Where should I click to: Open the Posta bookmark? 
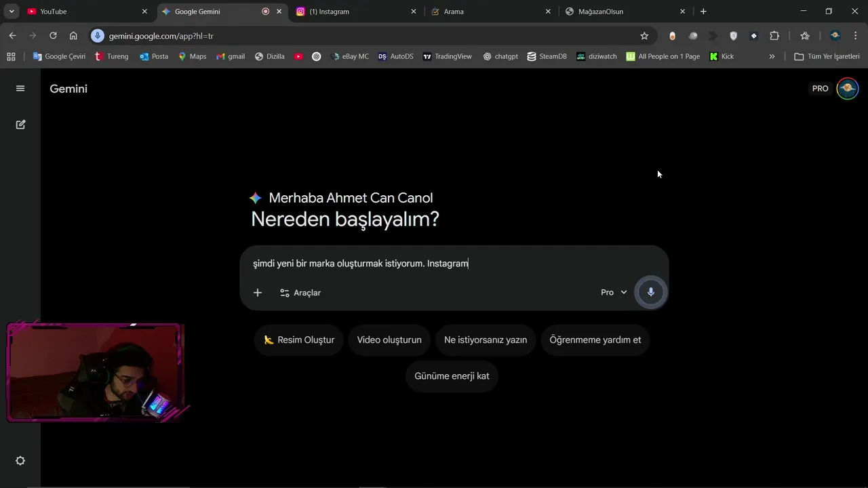coord(154,56)
